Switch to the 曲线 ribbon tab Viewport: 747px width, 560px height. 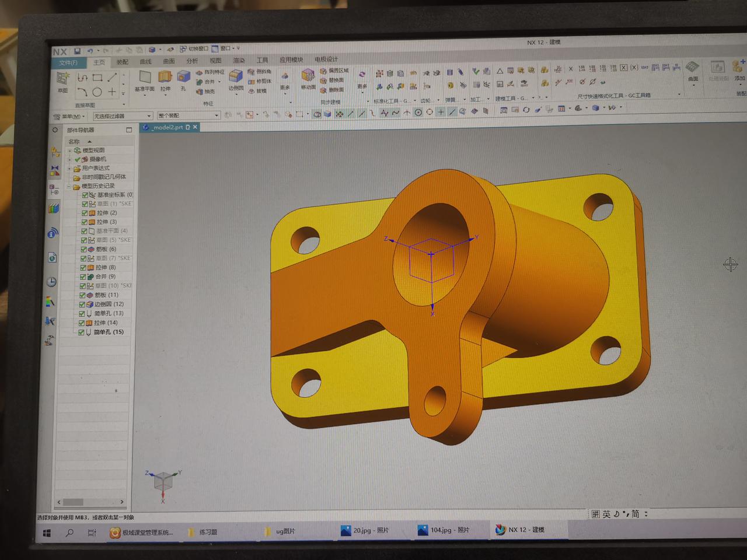coord(145,62)
